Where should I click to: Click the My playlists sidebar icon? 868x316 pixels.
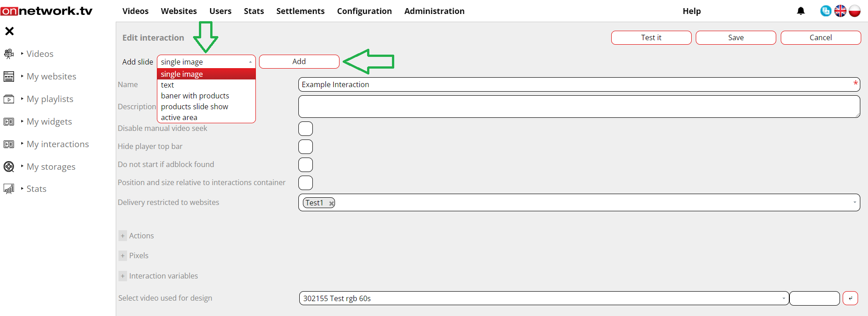(9, 99)
